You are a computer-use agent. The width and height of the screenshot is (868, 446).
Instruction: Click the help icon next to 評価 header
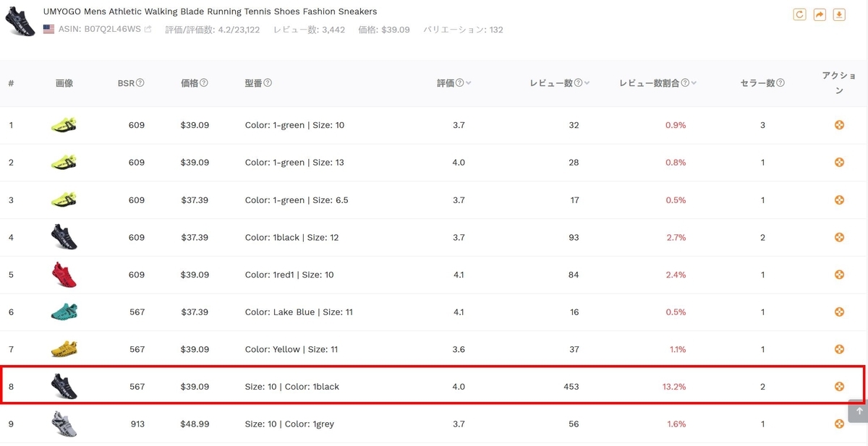point(459,83)
